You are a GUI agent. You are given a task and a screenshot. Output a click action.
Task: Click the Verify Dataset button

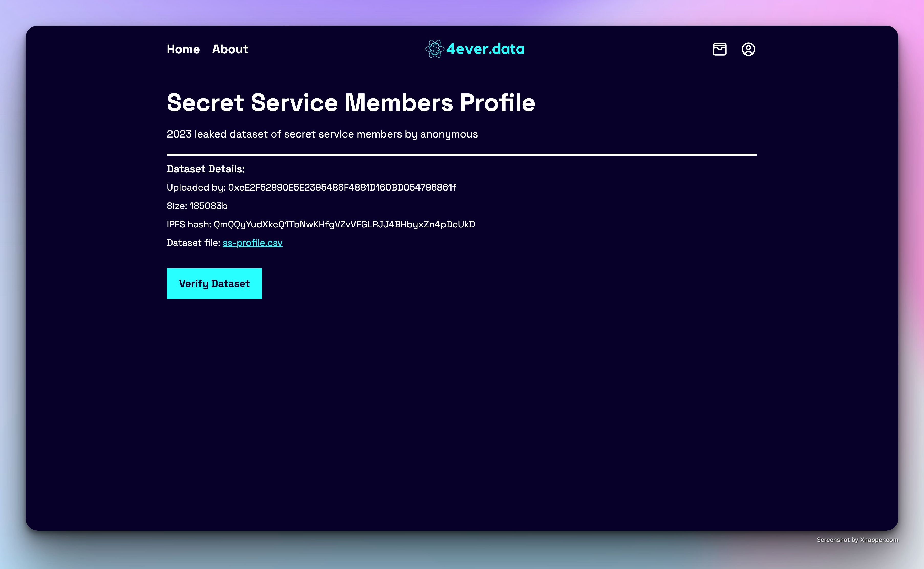point(214,284)
